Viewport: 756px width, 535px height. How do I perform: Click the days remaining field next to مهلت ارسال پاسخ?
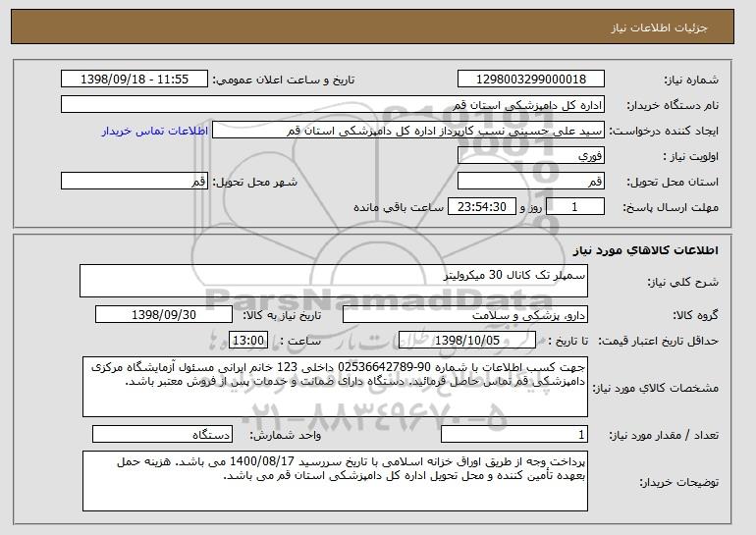pyautogui.click(x=575, y=207)
